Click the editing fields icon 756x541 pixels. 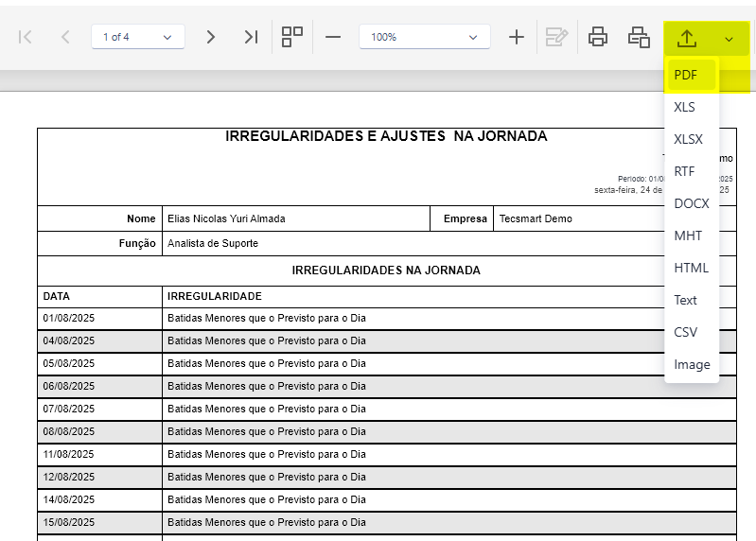point(557,37)
